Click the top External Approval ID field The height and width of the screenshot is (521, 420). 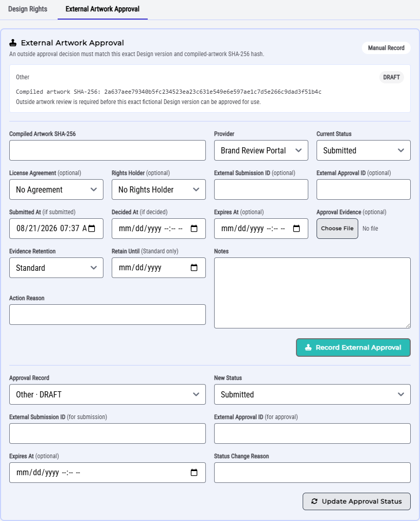(x=363, y=189)
